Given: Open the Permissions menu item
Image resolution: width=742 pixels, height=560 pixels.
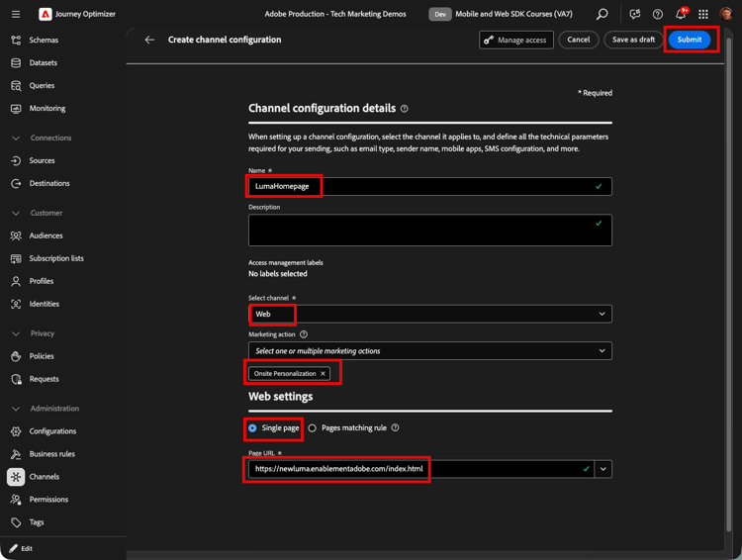Looking at the screenshot, I should pyautogui.click(x=48, y=500).
